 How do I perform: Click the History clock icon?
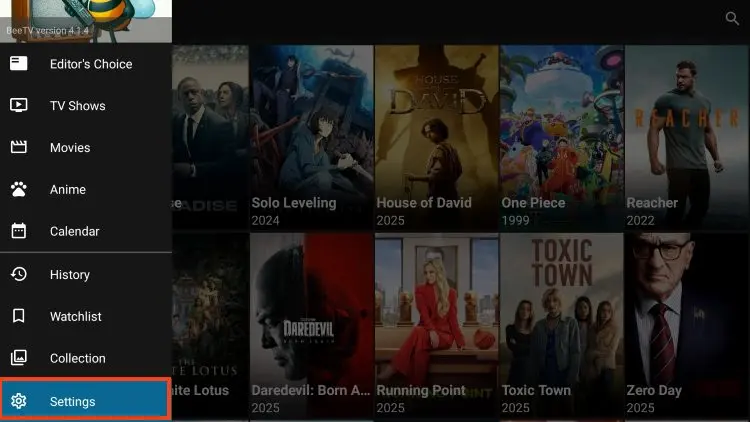tap(19, 274)
